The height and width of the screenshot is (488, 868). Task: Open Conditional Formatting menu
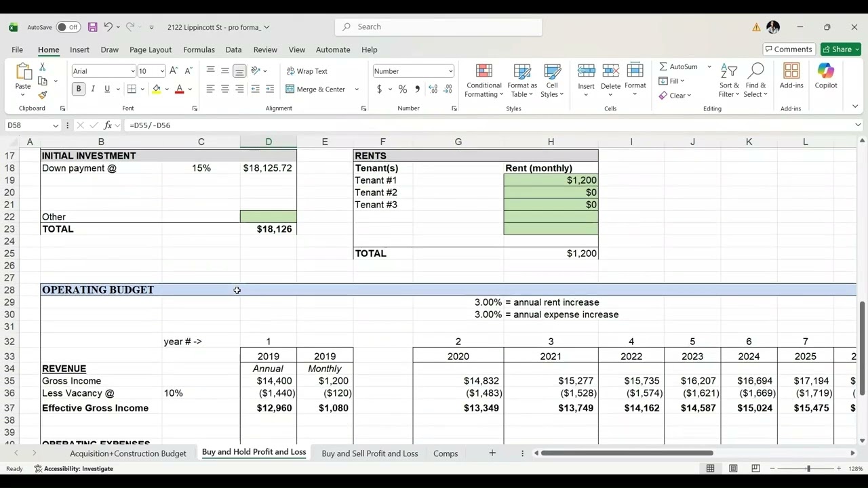click(x=484, y=81)
